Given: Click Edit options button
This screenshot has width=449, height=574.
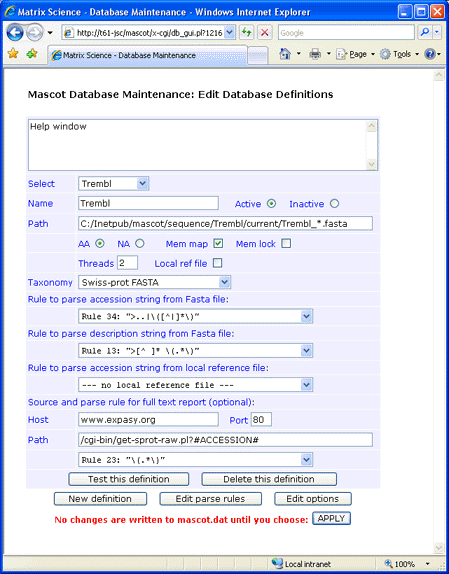Looking at the screenshot, I should pos(313,499).
